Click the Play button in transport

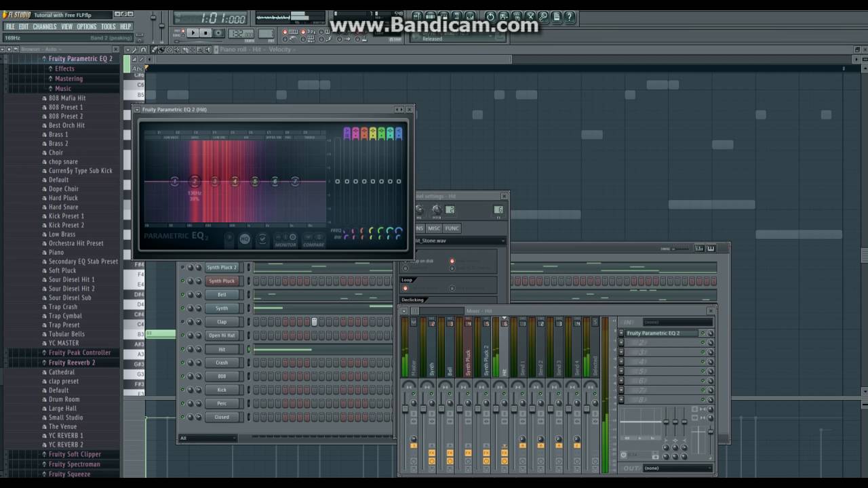point(193,33)
